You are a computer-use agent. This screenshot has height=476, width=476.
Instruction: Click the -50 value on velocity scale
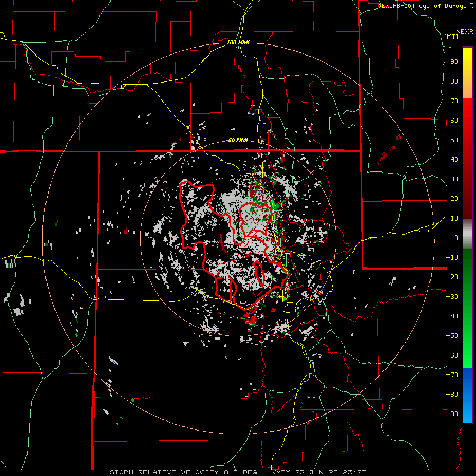point(452,336)
